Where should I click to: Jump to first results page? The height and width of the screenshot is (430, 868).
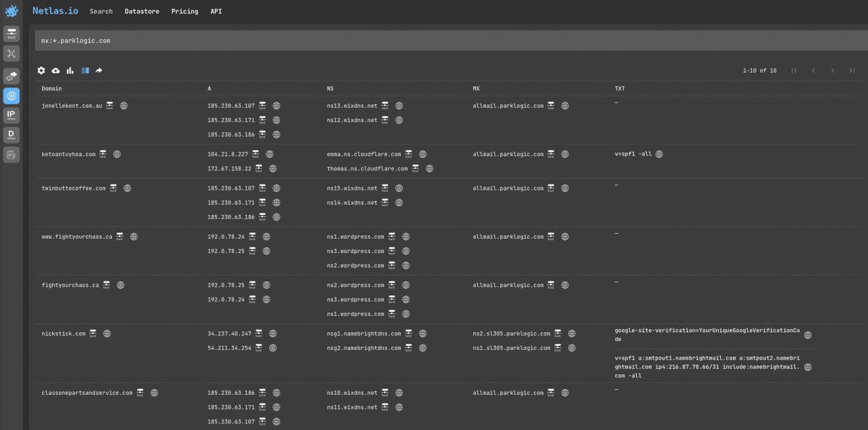coord(794,71)
